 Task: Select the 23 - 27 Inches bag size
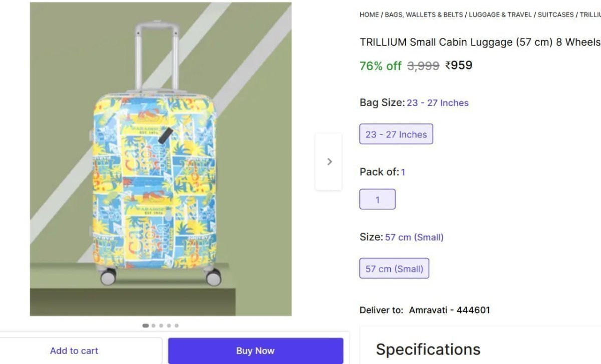tap(396, 134)
